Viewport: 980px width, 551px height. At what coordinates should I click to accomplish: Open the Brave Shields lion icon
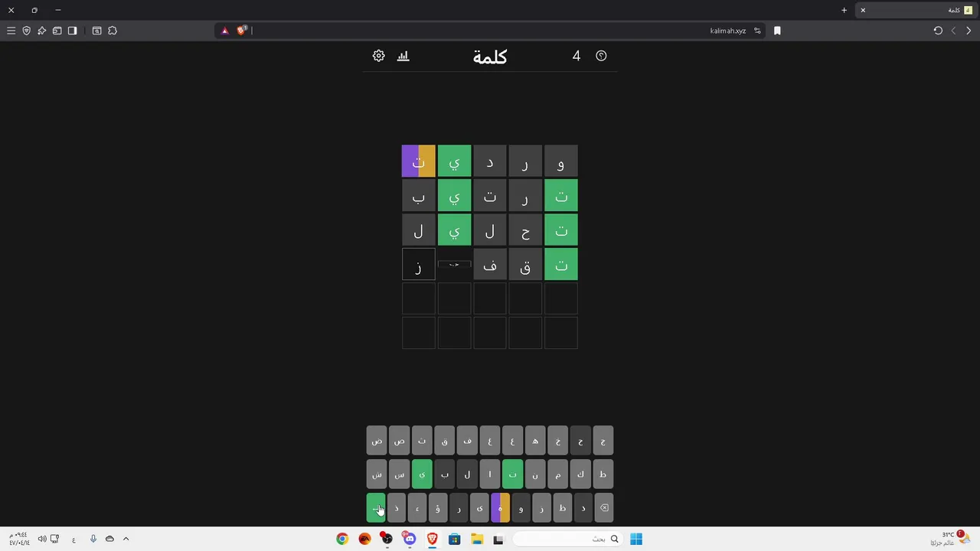click(x=241, y=31)
